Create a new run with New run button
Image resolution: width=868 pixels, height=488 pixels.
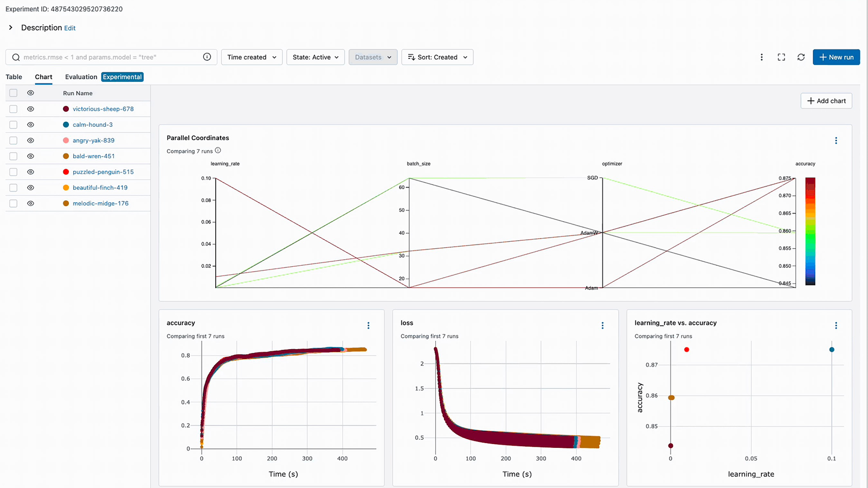click(x=836, y=57)
